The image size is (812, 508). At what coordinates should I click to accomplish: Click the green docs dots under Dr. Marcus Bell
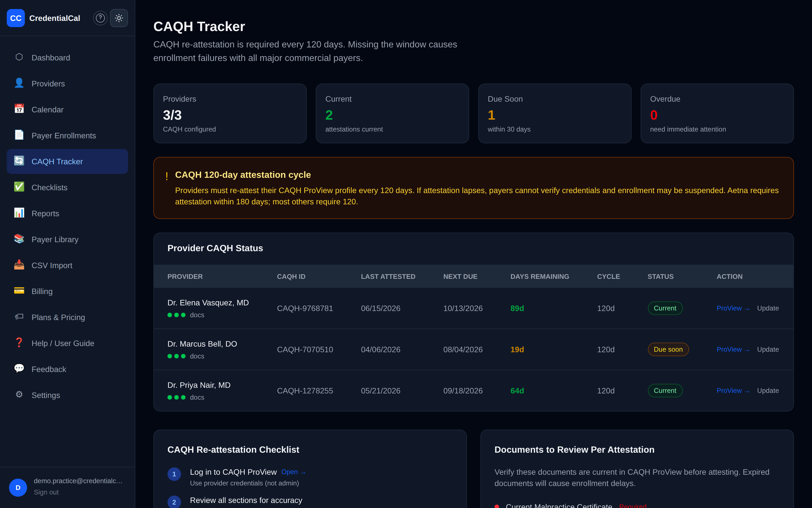176,356
